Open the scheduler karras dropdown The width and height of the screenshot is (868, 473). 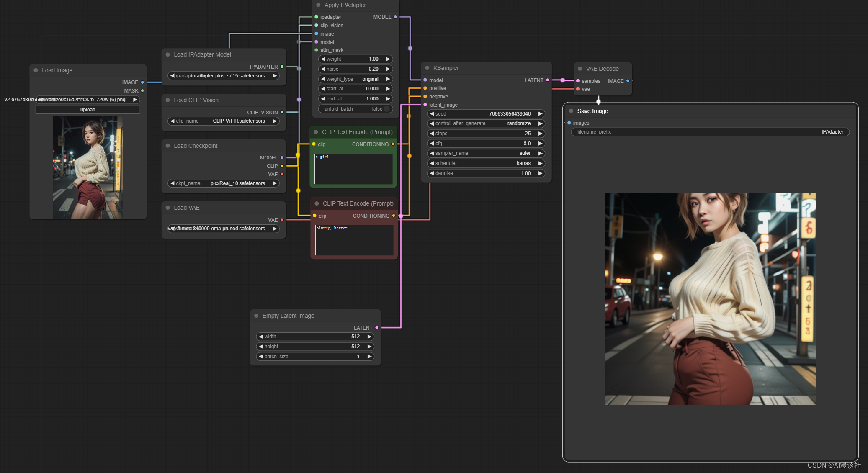(486, 163)
